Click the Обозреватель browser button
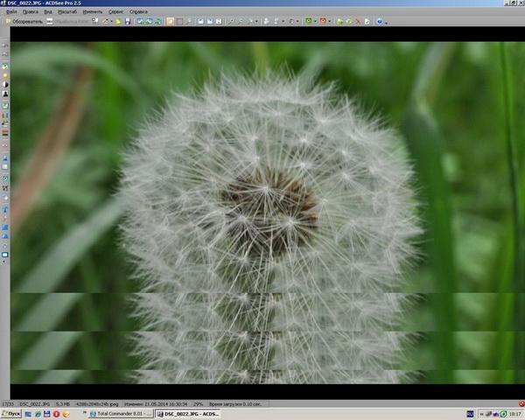 point(24,21)
